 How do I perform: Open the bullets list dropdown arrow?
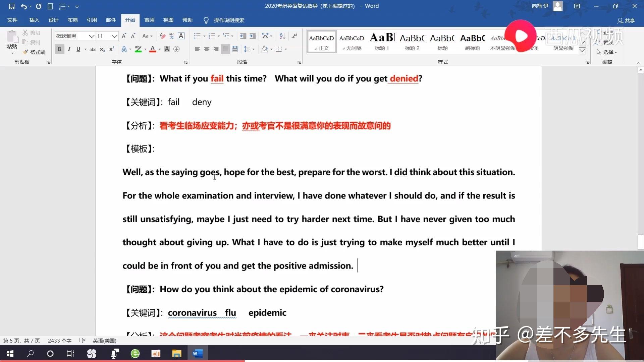(204, 36)
